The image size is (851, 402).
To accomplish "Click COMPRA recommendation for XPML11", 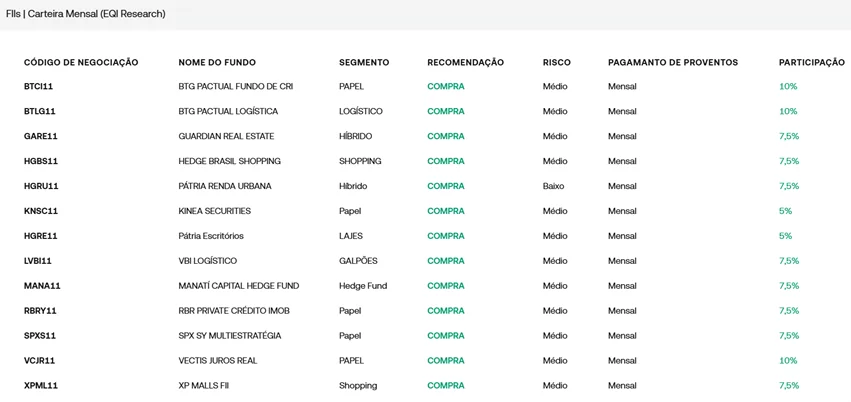I will 446,386.
